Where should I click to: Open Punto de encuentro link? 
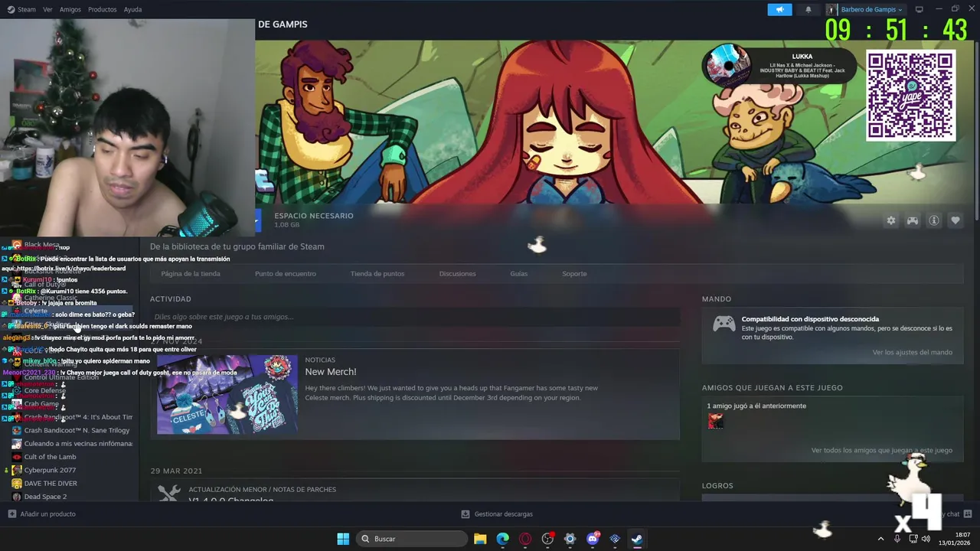pos(286,273)
